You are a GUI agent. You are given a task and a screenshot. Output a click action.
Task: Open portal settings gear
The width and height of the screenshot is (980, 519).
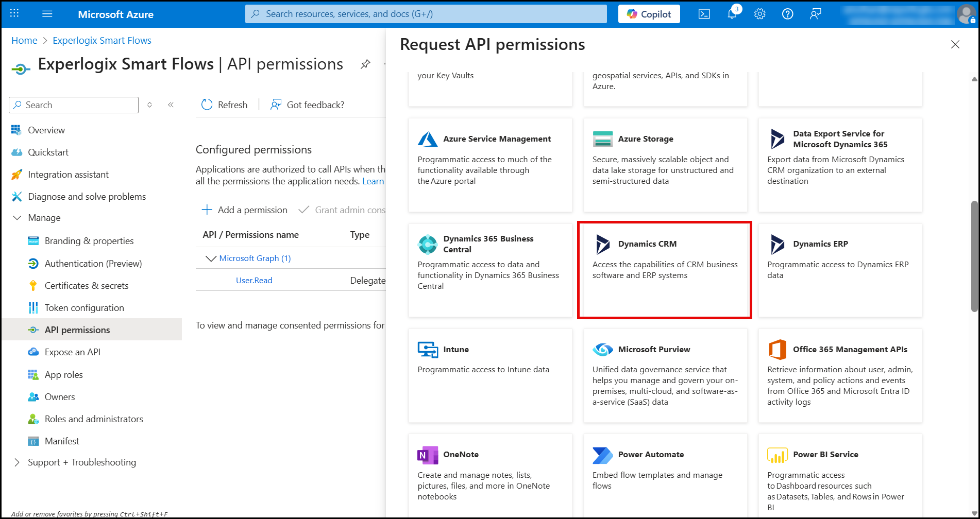[760, 14]
